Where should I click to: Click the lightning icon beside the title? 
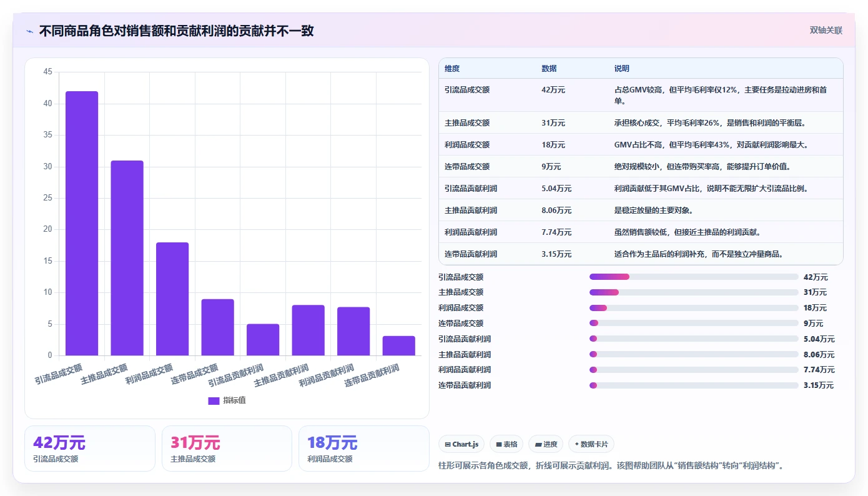coord(29,31)
